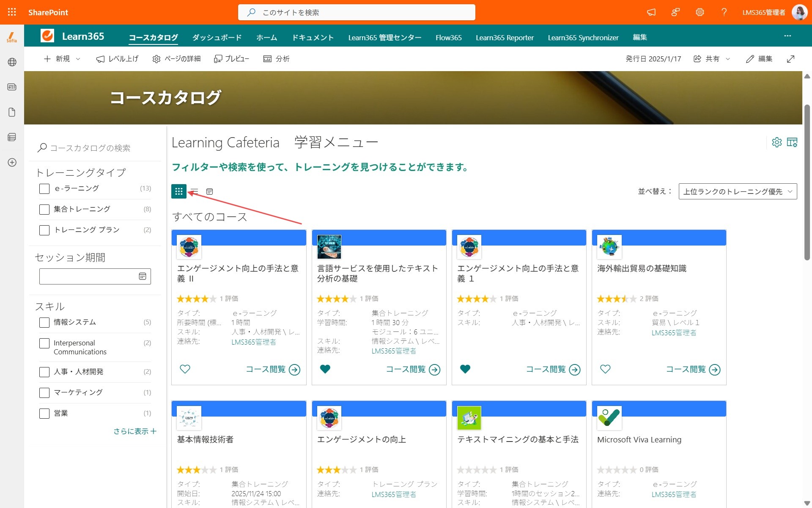Open the lists icon in left rail
The image size is (812, 508).
point(12,137)
